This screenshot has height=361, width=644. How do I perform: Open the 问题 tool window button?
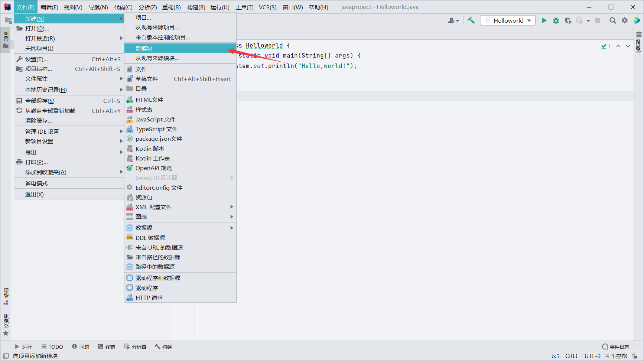(81, 347)
